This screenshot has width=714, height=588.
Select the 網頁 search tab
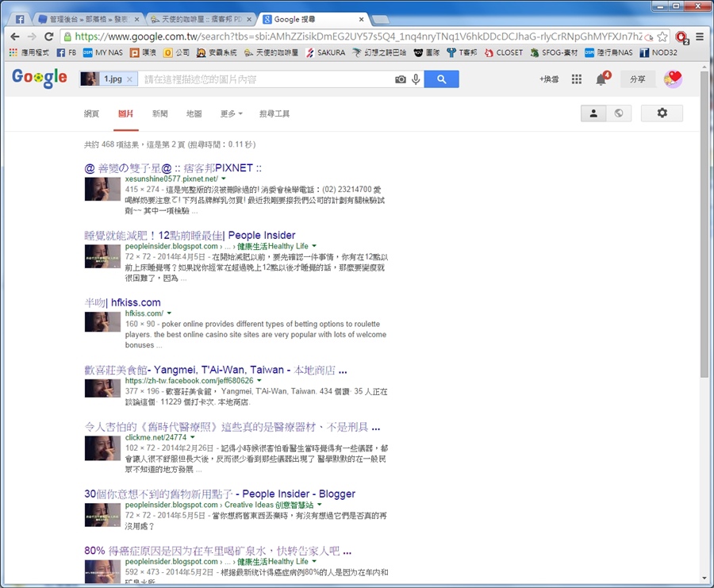pos(91,113)
